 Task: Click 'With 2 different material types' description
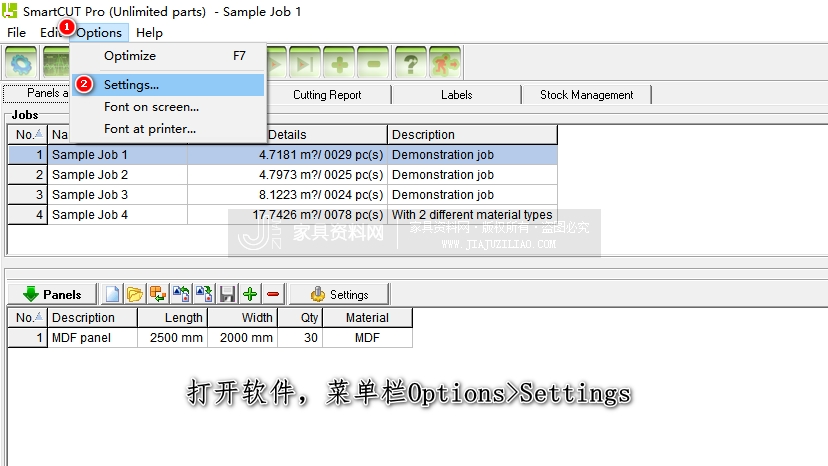coord(472,215)
